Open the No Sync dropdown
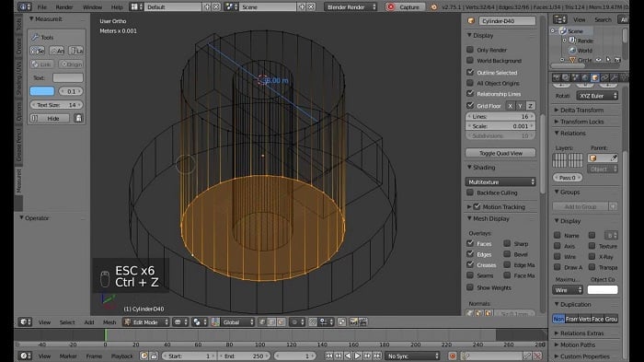Viewport: 644px width, 362px height. 412,356
